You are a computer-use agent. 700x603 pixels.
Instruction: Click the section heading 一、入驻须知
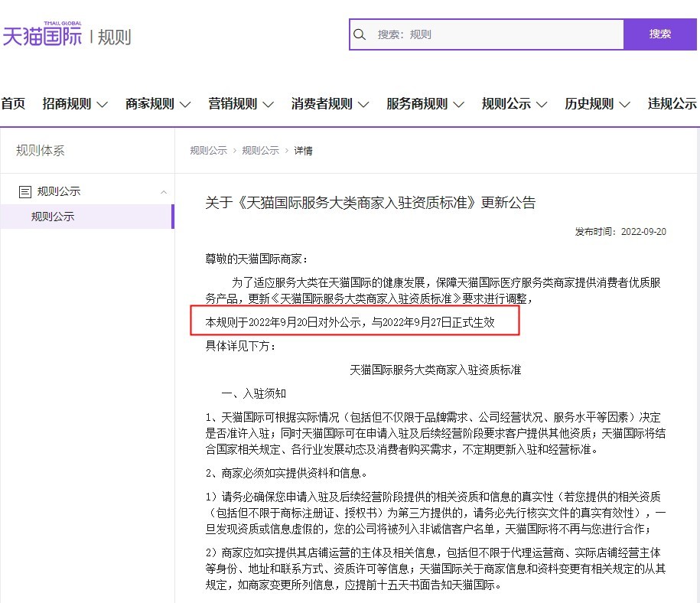pyautogui.click(x=253, y=394)
